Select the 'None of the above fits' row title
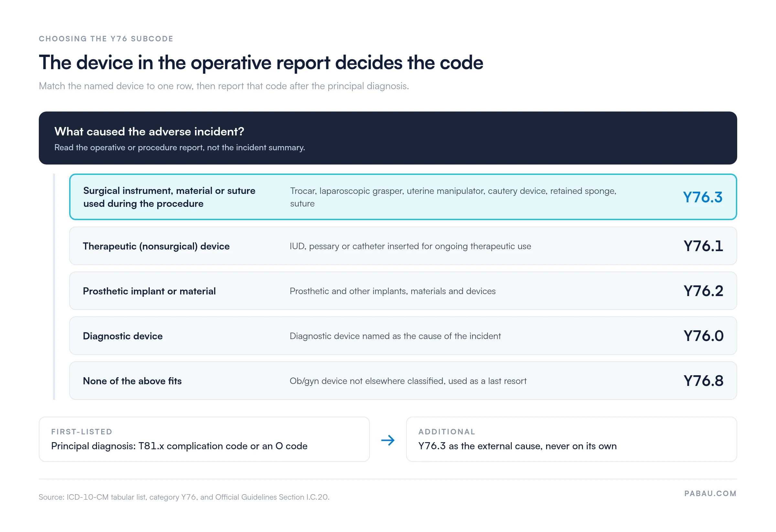 coord(132,381)
